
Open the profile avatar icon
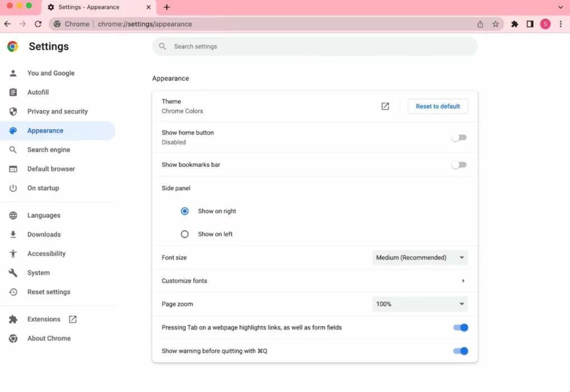(x=546, y=24)
